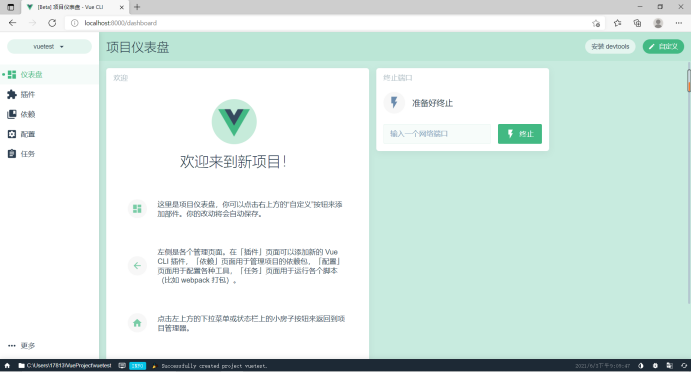
Task: Open the 插件 plugins page
Action: tap(49, 94)
